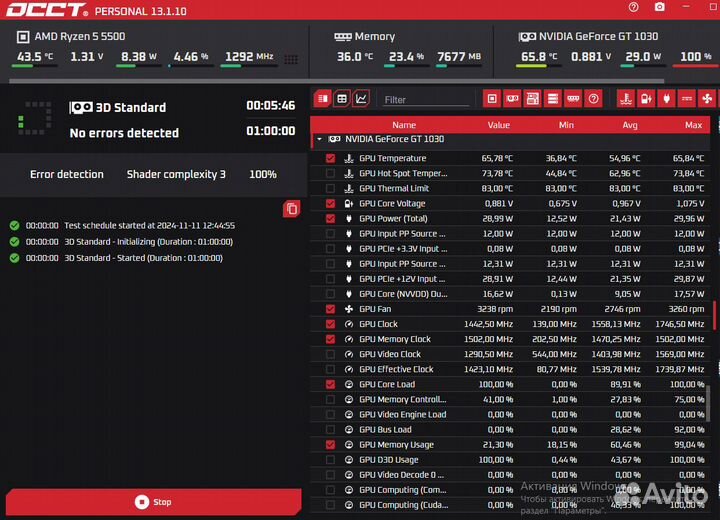Collapse the NVIDIA GeForce GT 1030 sensor group
720x520 pixels.
tap(319, 140)
